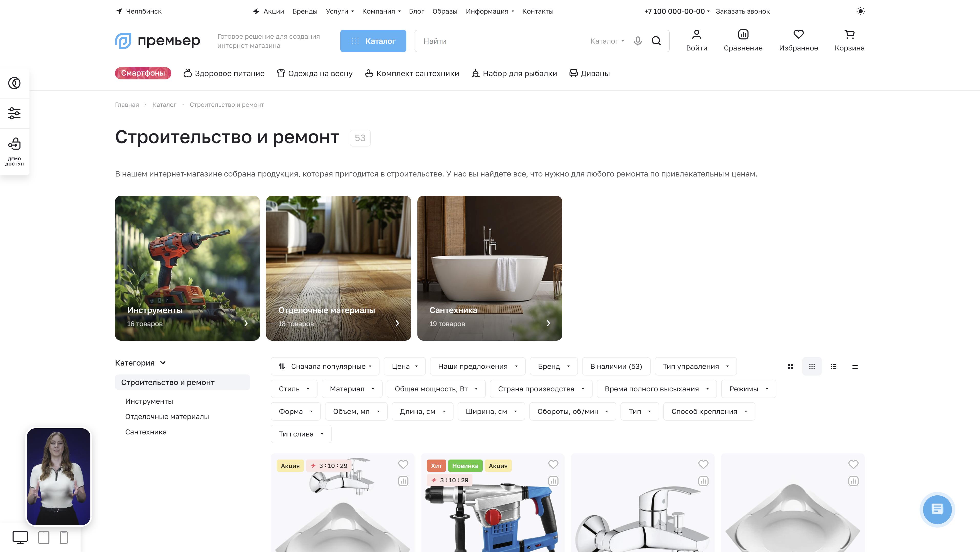The image size is (980, 552).
Task: Expand the Страна производства filter
Action: tap(541, 389)
